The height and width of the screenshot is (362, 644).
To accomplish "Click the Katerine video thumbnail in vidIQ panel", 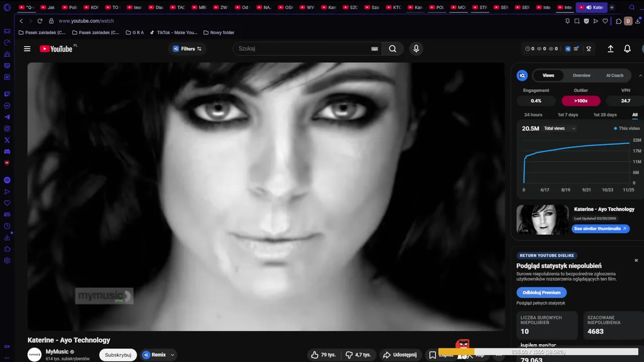I will click(543, 220).
